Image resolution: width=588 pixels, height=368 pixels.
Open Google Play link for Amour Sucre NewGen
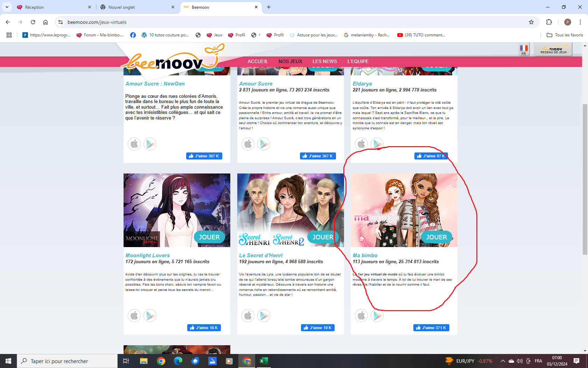click(x=150, y=144)
